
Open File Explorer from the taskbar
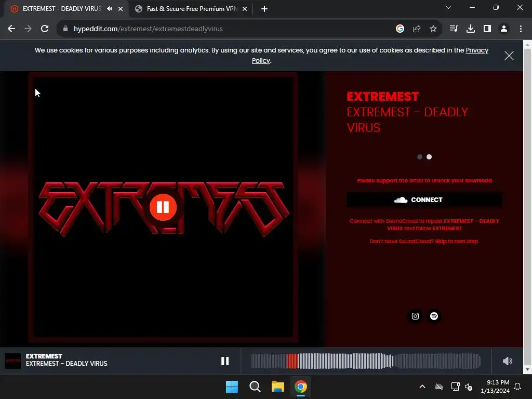[x=278, y=387]
